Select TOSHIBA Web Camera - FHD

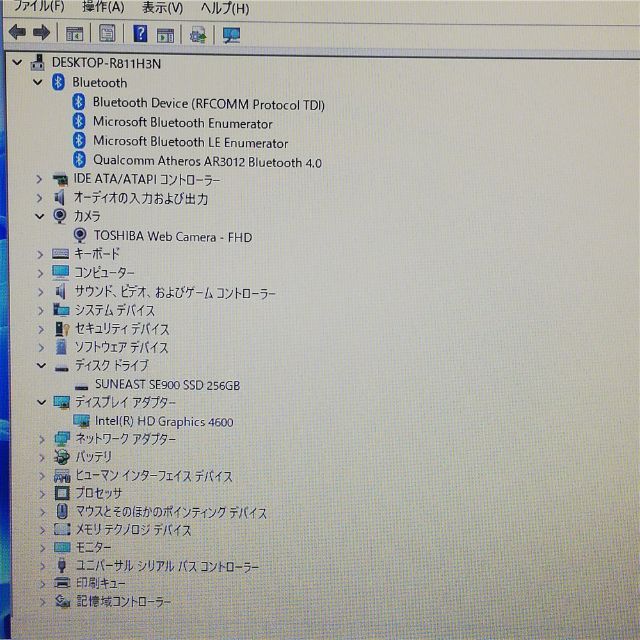click(173, 236)
